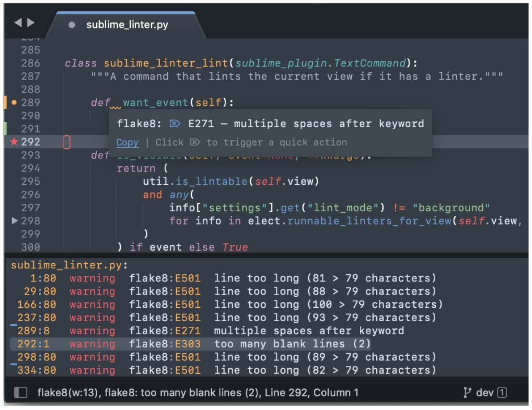Click the git branch icon beside dev
The height and width of the screenshot is (410, 532).
point(467,393)
